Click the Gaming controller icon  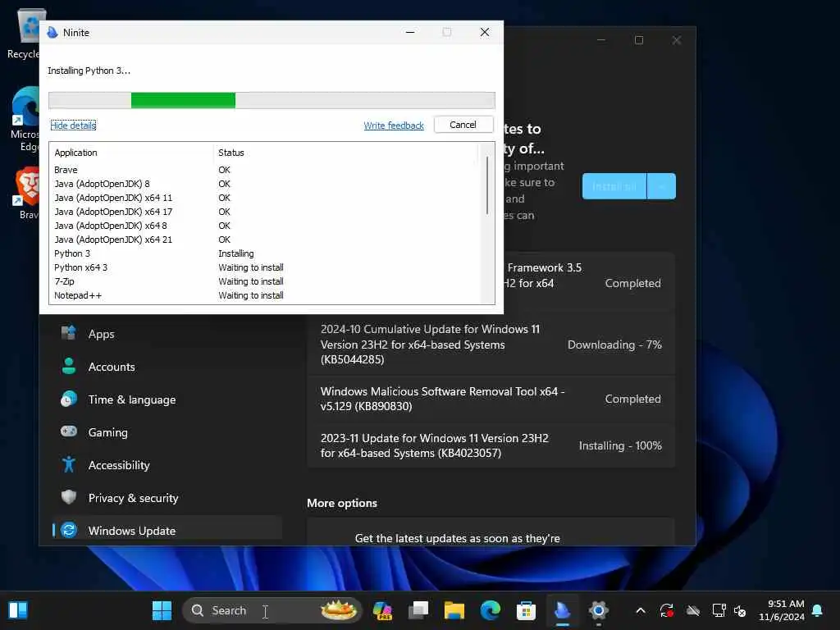pyautogui.click(x=69, y=431)
